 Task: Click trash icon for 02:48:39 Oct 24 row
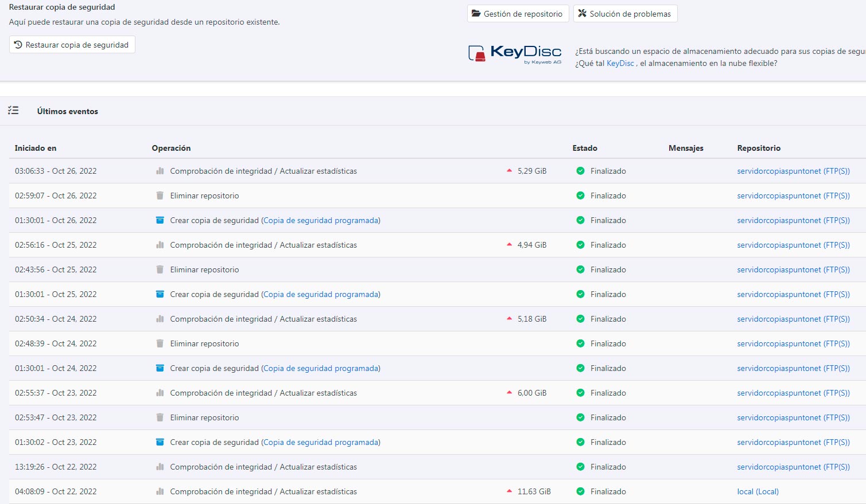click(x=160, y=343)
